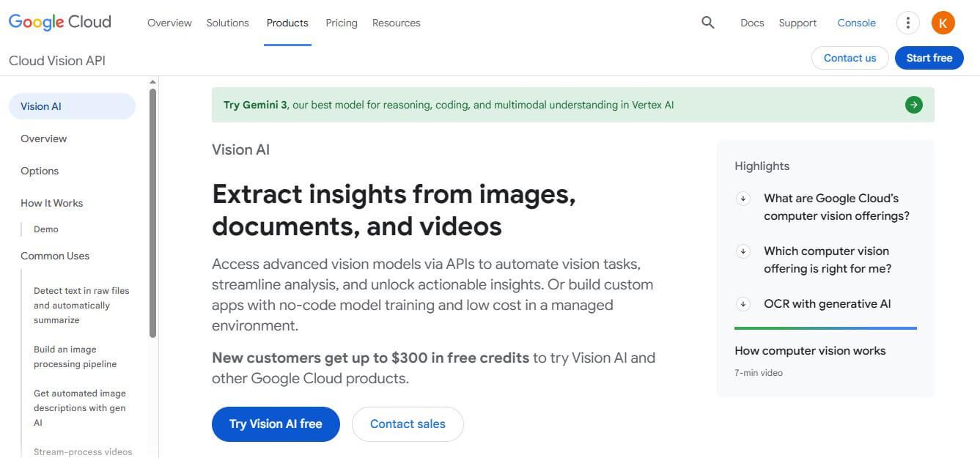Click the account avatar with letter K

[x=943, y=23]
